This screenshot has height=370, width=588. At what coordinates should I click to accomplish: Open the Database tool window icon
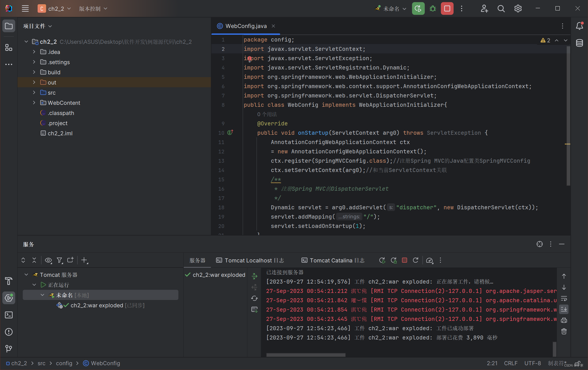pyautogui.click(x=579, y=43)
